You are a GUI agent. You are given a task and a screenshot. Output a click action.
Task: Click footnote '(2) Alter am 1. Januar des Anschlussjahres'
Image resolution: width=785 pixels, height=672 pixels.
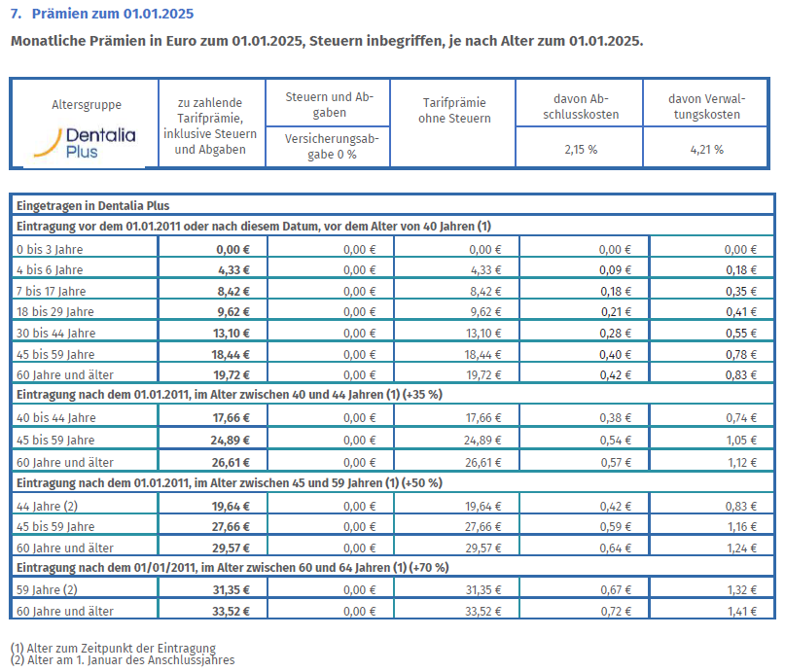(x=123, y=660)
